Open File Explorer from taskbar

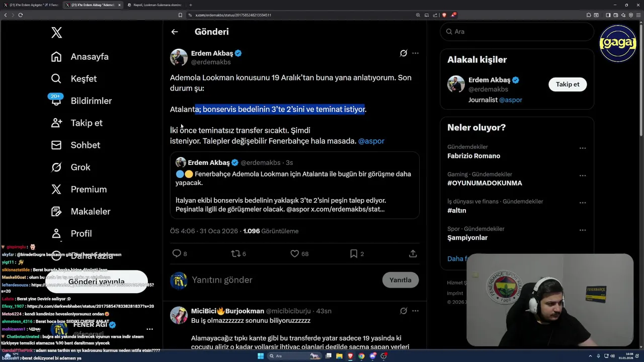[339, 356]
